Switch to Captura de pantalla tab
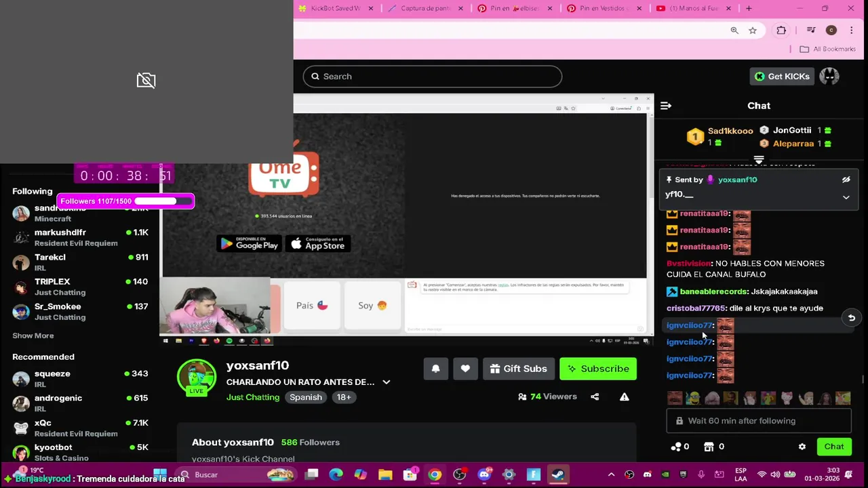 (426, 8)
